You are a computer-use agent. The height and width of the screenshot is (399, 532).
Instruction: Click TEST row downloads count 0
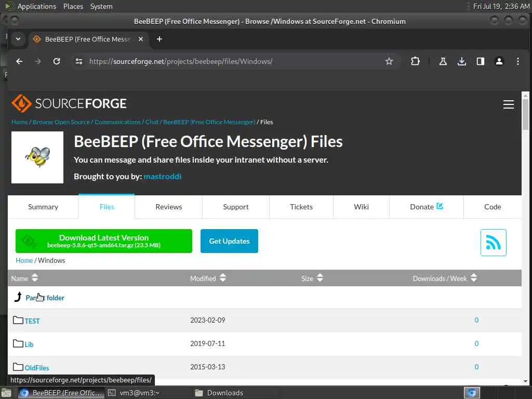click(x=476, y=320)
